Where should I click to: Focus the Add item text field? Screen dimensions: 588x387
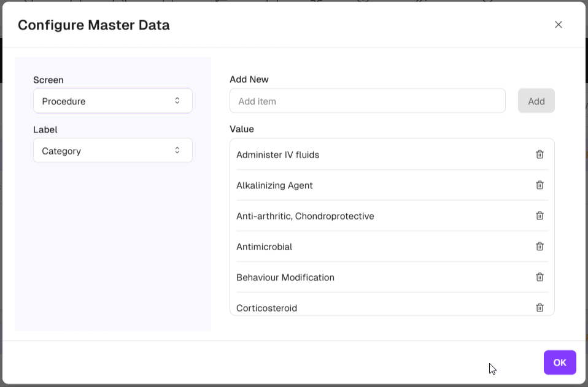[367, 101]
